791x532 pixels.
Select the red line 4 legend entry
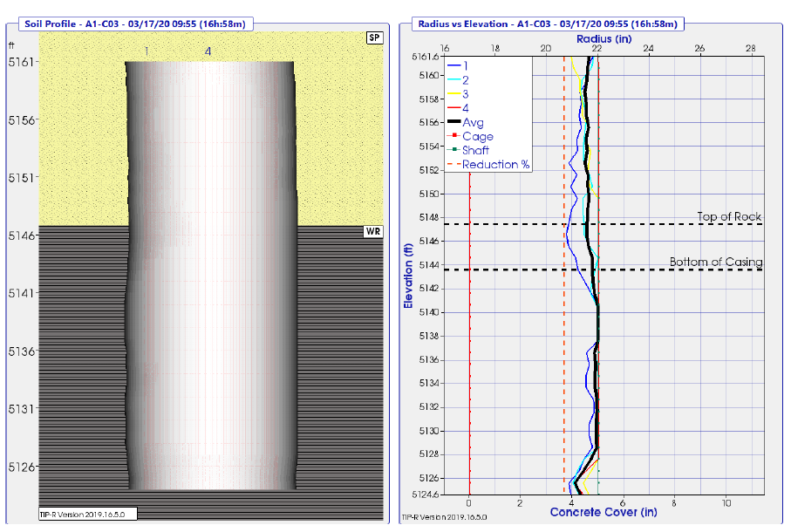[x=466, y=108]
